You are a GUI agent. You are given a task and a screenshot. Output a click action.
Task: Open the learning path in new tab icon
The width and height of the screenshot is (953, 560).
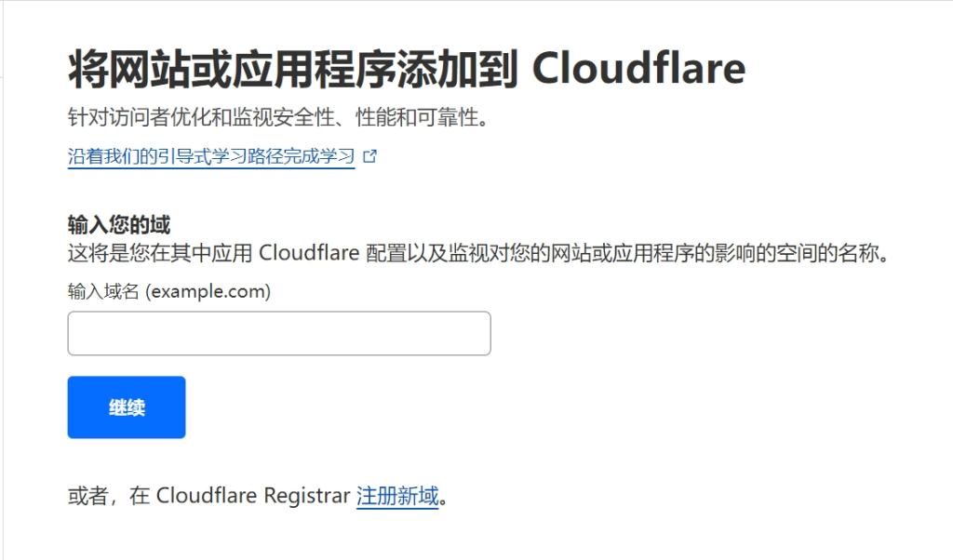[x=369, y=156]
